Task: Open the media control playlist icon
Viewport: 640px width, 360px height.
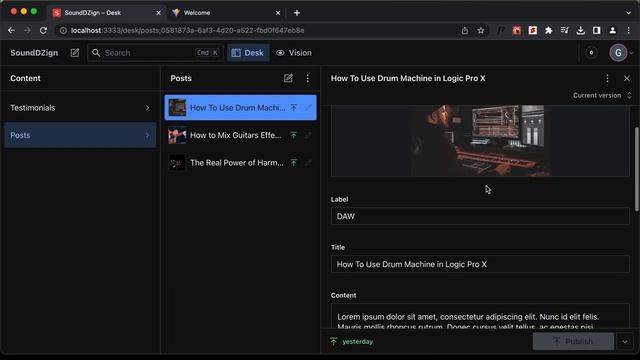Action: point(564,30)
